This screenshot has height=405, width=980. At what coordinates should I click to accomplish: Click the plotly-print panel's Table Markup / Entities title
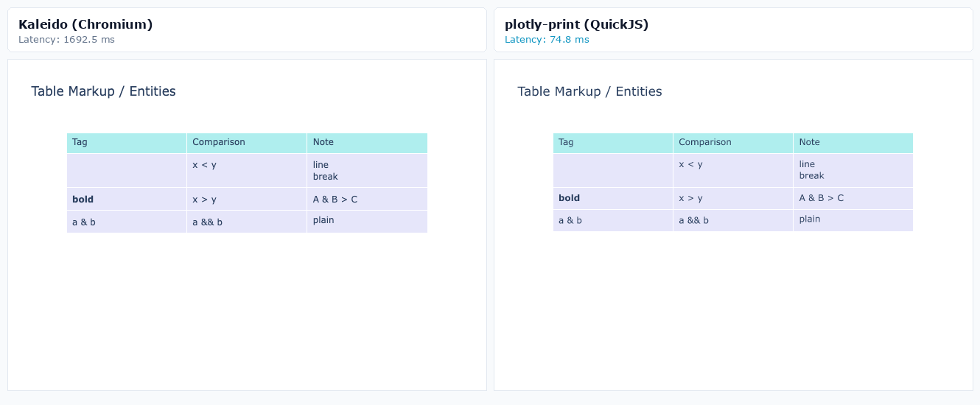pyautogui.click(x=589, y=91)
